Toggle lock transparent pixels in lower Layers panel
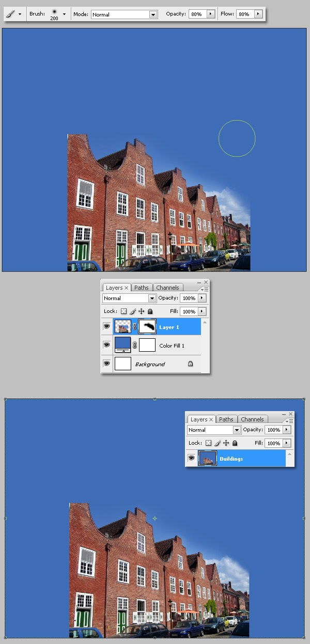 (208, 443)
